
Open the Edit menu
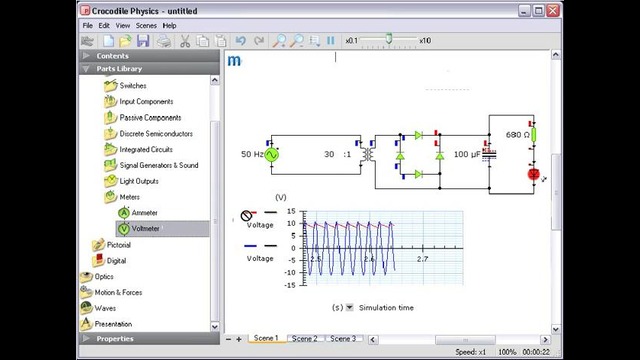[x=104, y=26]
